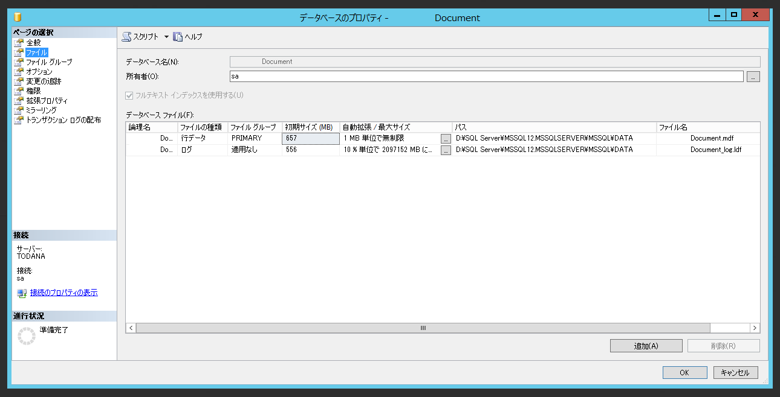Click the キャンセル button
The image size is (780, 397).
pos(735,373)
